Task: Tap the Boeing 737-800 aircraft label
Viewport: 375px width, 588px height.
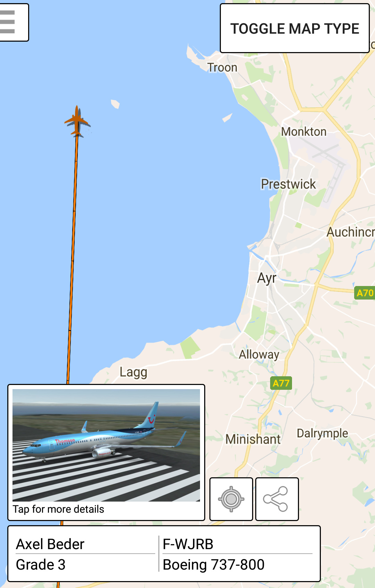Action: coord(214,565)
